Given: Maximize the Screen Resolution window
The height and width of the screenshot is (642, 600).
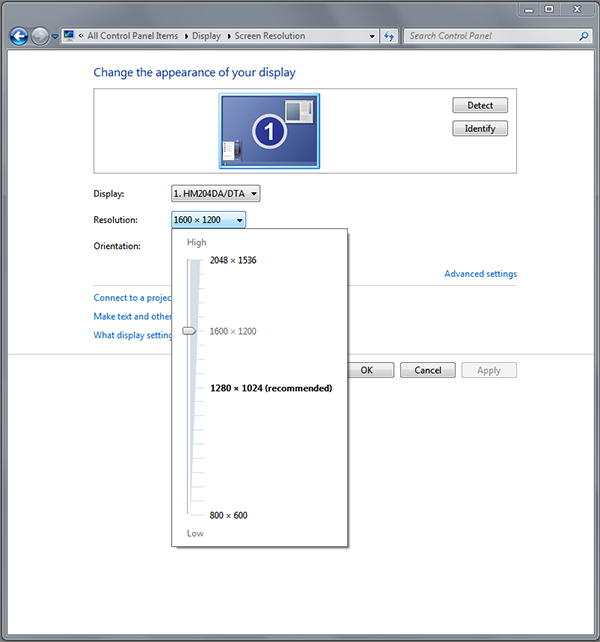Looking at the screenshot, I should coord(549,9).
